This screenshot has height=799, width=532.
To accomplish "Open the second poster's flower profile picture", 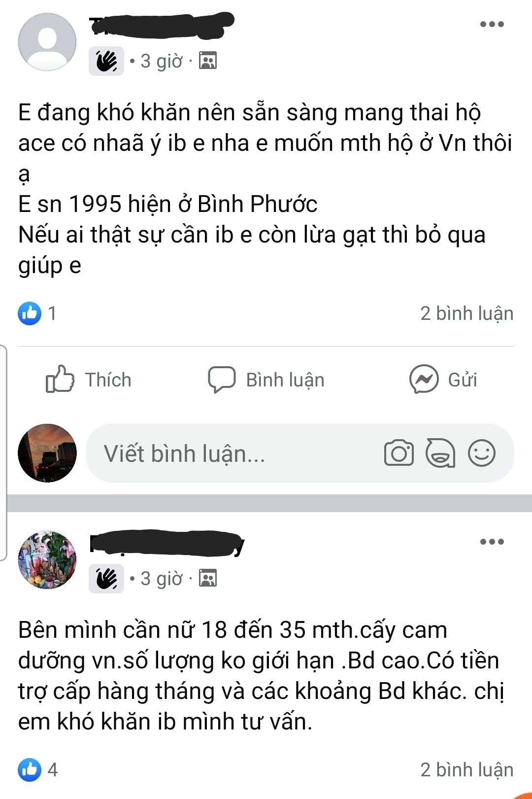I will [47, 560].
